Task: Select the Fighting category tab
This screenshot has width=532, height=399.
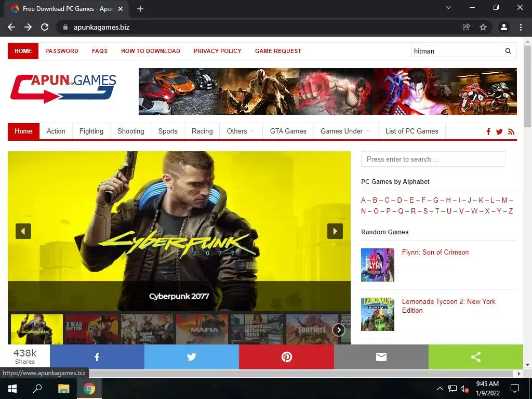Action: click(91, 131)
